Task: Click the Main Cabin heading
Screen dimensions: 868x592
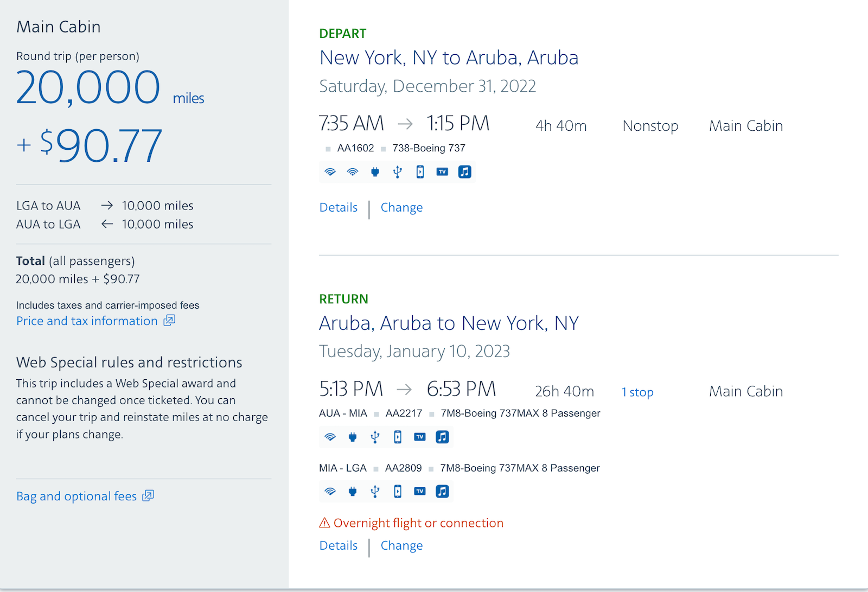Action: click(58, 27)
